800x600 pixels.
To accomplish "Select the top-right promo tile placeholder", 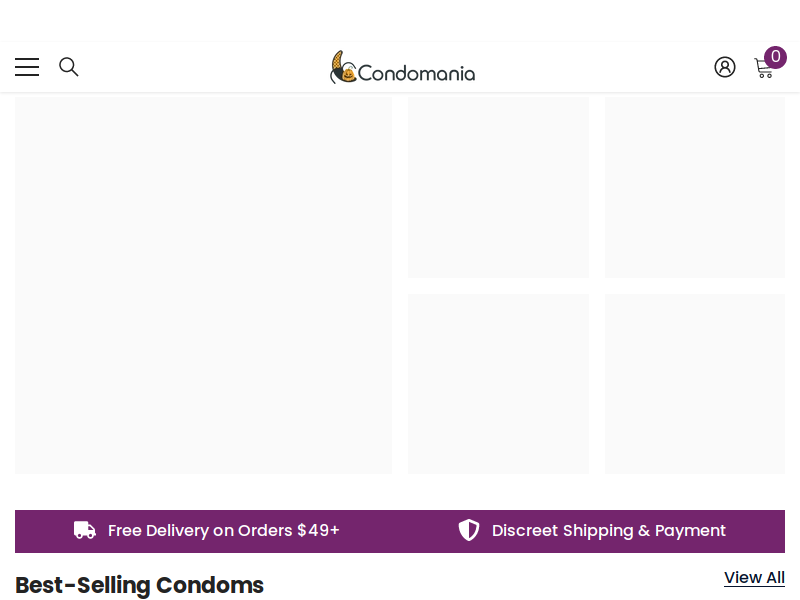I will click(695, 188).
